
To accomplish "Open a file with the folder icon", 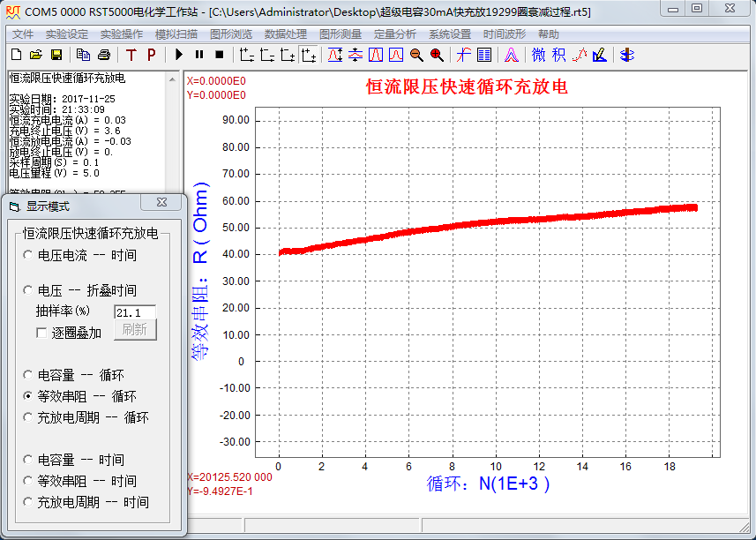I will click(35, 55).
